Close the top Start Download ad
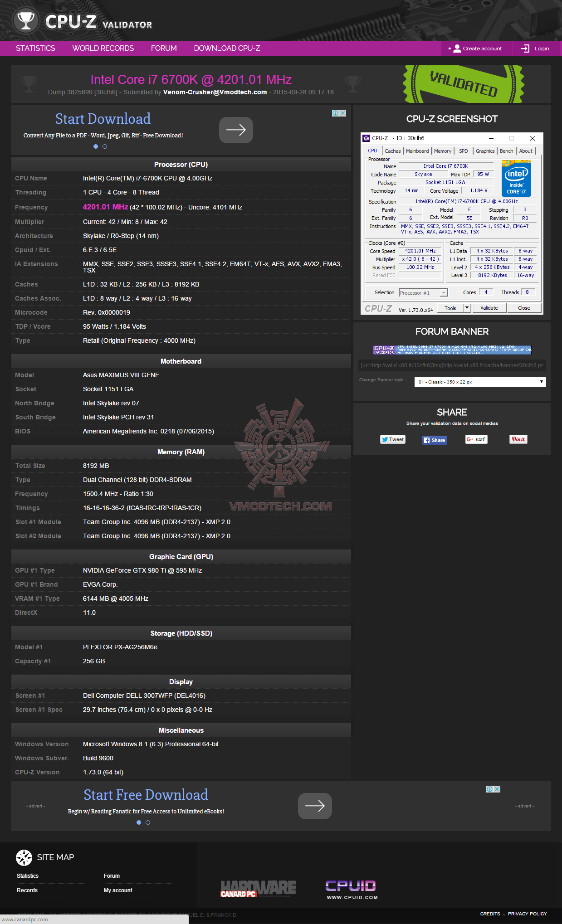This screenshot has height=924, width=562. 343,113
